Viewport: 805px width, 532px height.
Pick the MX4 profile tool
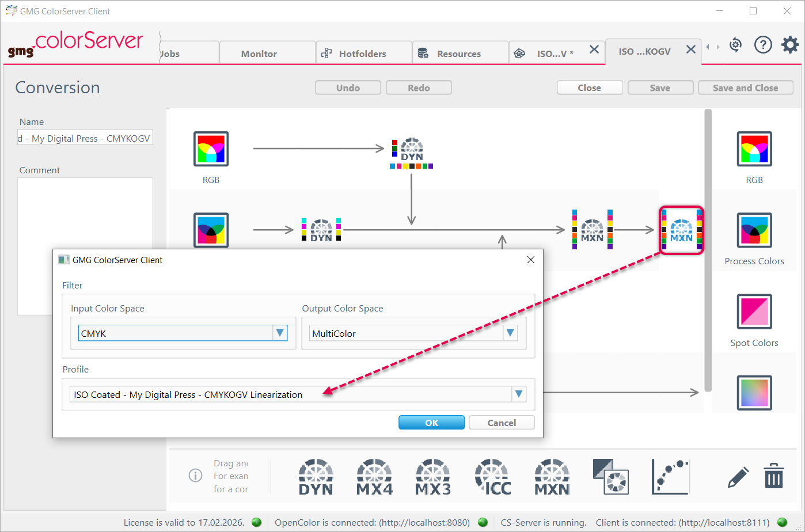pos(375,477)
